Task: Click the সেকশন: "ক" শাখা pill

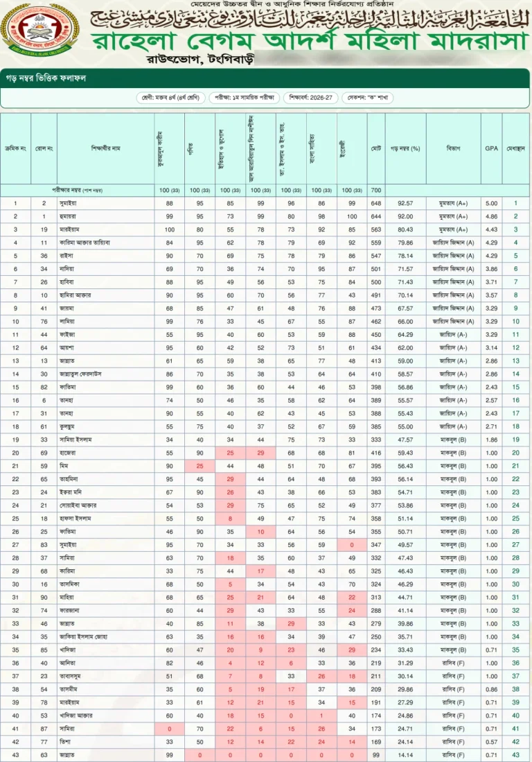Action: (x=367, y=98)
